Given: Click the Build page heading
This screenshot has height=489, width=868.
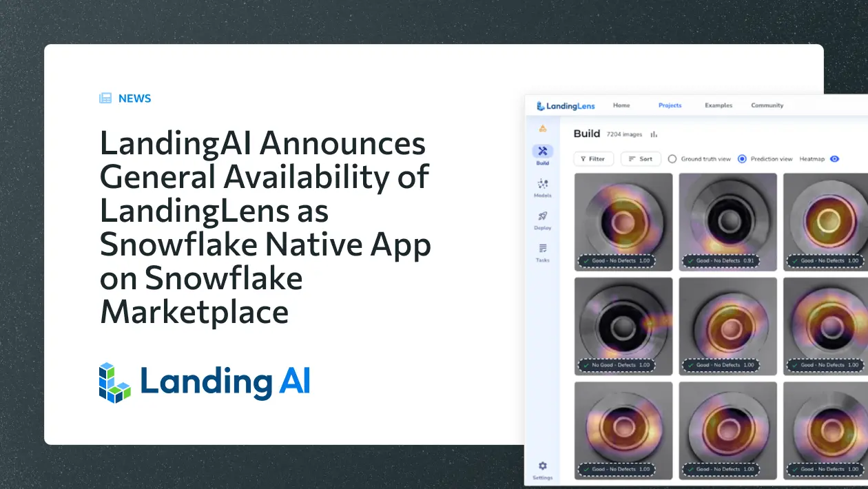Looking at the screenshot, I should pyautogui.click(x=587, y=134).
